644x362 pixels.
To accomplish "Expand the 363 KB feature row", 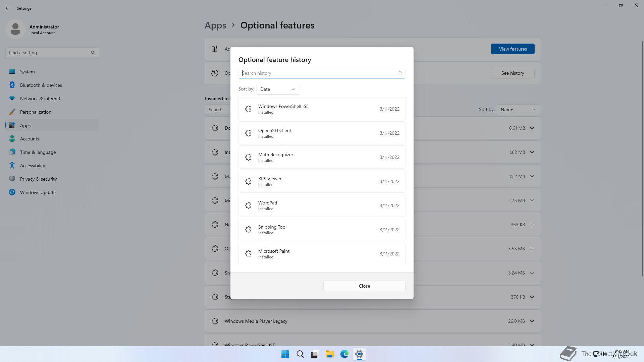I will tap(532, 225).
